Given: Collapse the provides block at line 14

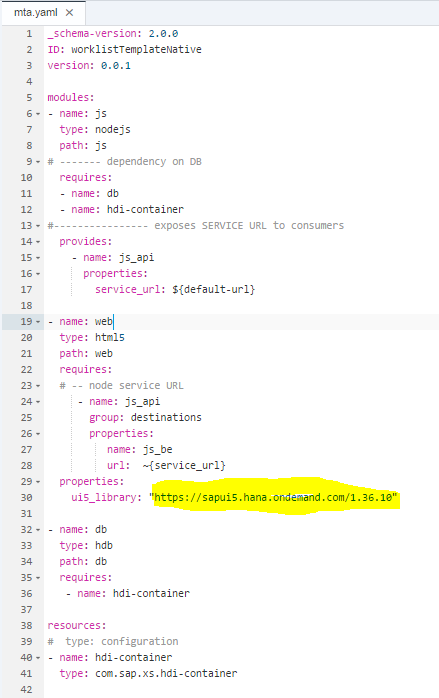Looking at the screenshot, I should click(38, 242).
